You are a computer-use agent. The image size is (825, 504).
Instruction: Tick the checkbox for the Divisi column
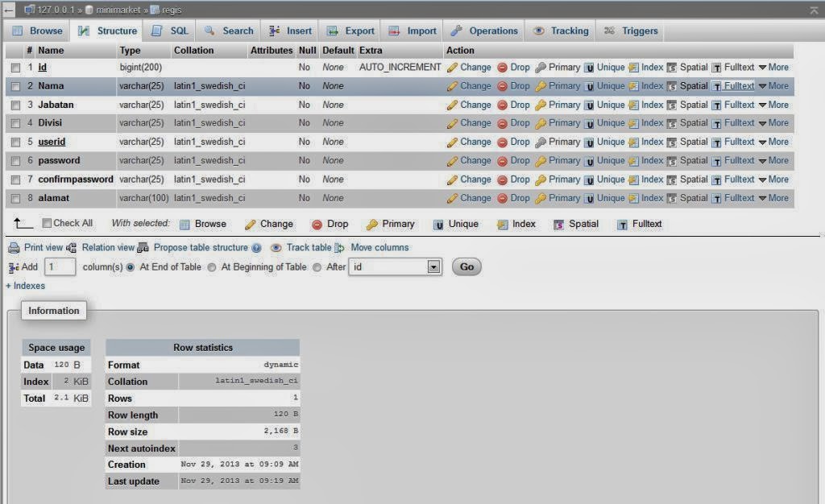[16, 123]
